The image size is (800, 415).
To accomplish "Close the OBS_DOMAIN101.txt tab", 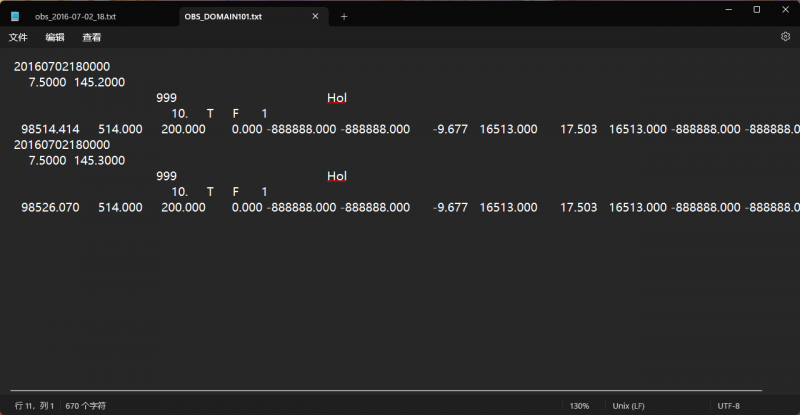I will 316,17.
